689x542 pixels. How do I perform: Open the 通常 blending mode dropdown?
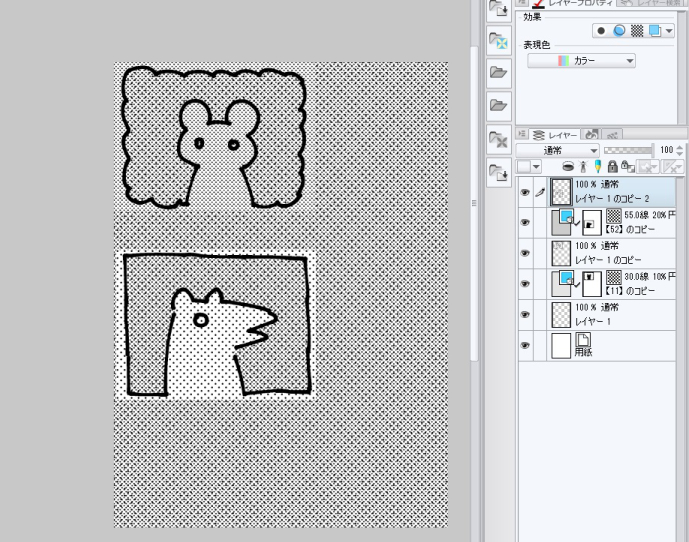click(x=558, y=150)
